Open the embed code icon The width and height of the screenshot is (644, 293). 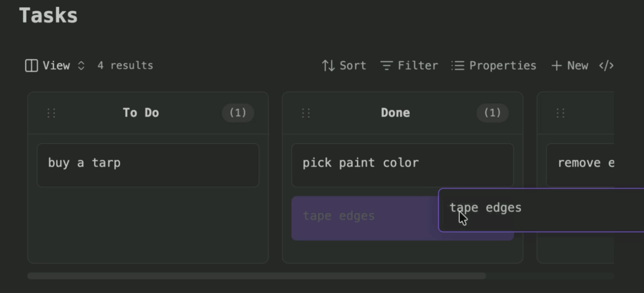(x=606, y=66)
